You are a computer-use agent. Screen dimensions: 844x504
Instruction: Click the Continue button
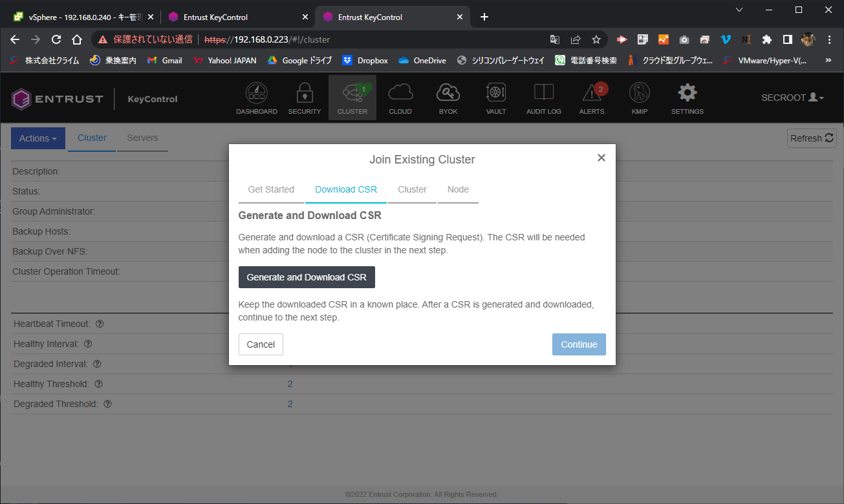click(x=579, y=344)
